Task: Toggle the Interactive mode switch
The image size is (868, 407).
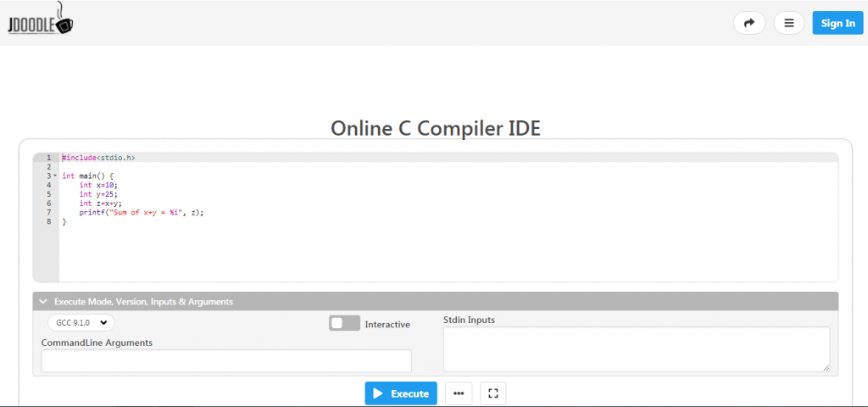Action: point(344,323)
